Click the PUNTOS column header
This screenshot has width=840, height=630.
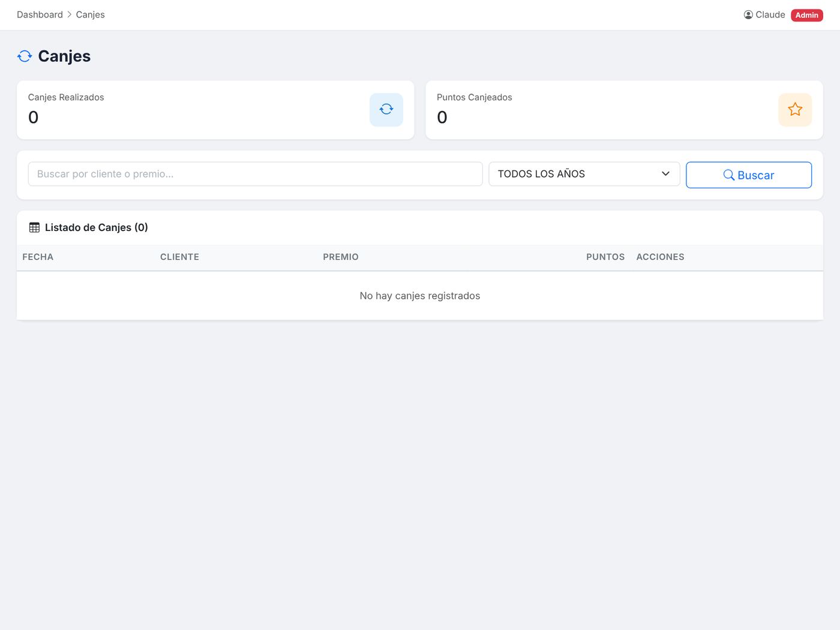click(x=605, y=257)
